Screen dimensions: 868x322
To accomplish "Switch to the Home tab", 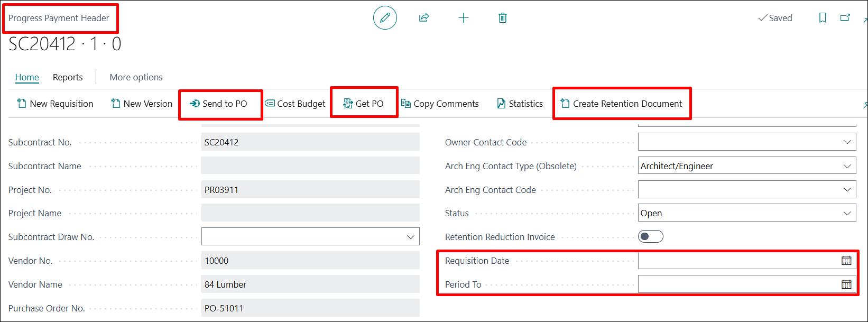I will pos(27,77).
